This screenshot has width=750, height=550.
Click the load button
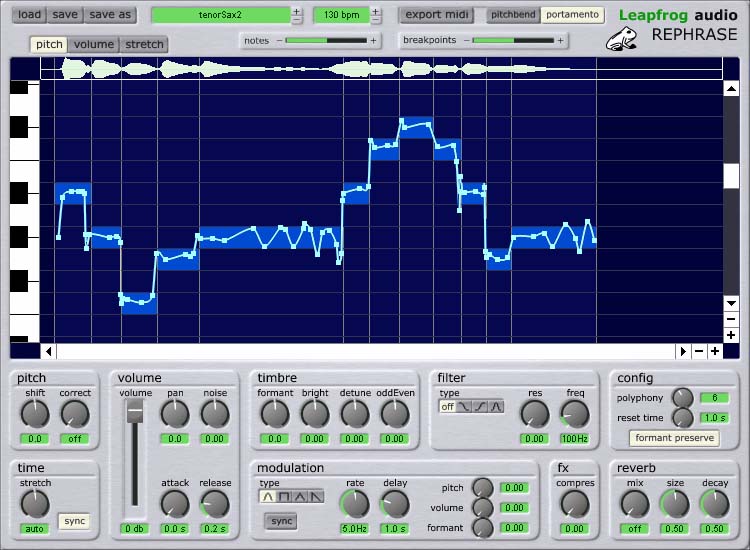29,15
